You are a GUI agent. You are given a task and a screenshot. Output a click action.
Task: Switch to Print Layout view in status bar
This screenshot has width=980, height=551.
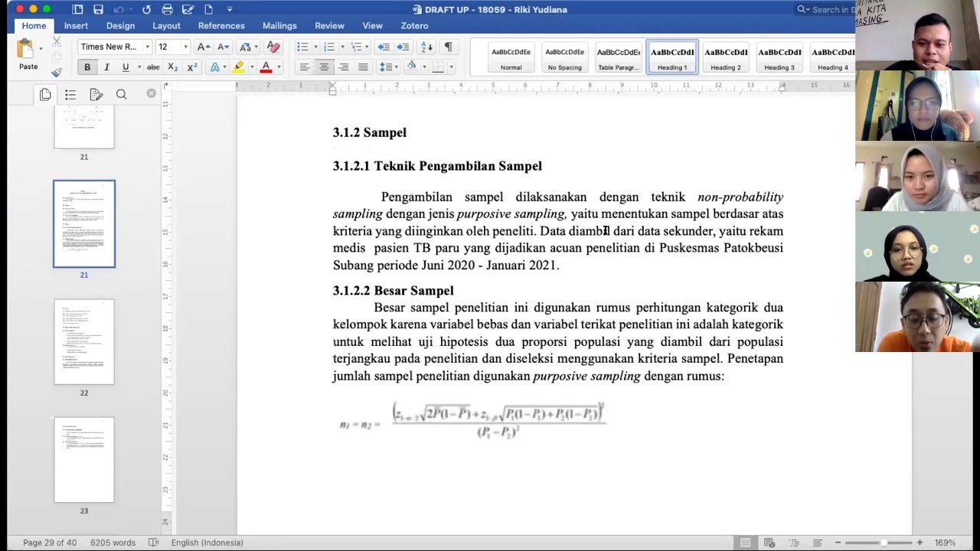coord(745,543)
